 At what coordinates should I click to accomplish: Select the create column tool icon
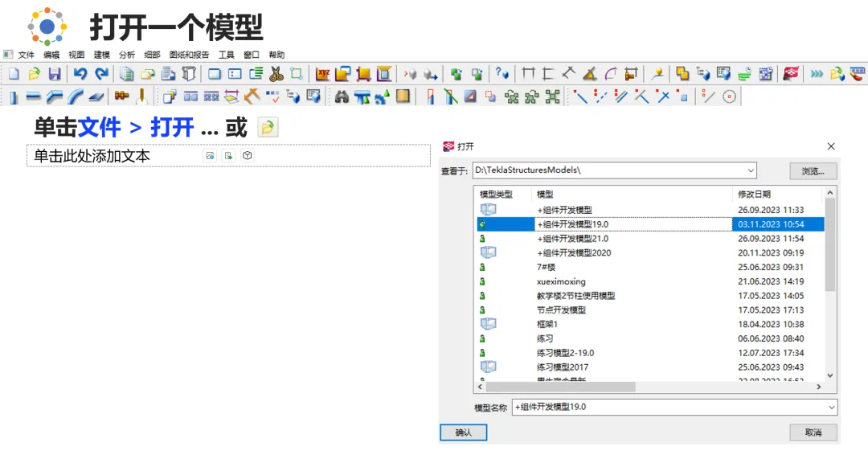pos(14,97)
